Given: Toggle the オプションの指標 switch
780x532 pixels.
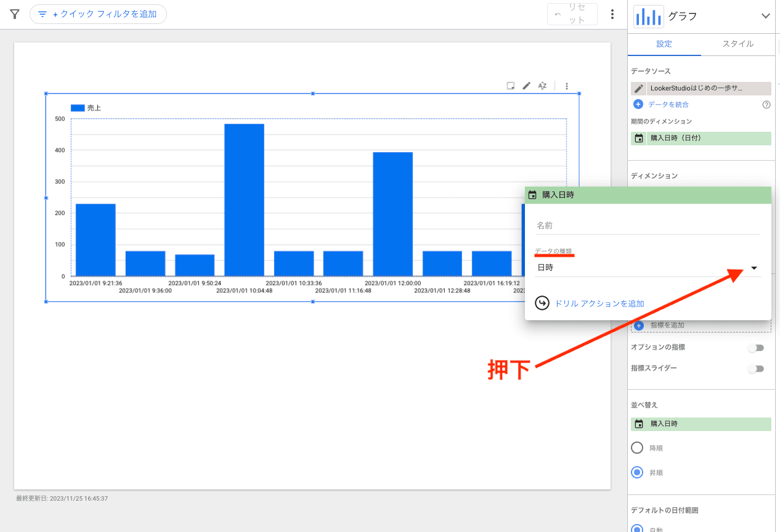Looking at the screenshot, I should [756, 348].
